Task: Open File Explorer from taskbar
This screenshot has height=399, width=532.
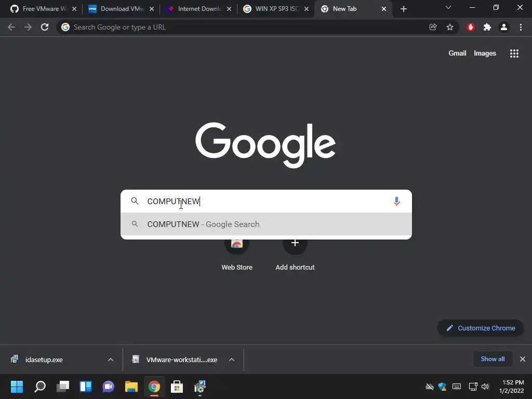Action: click(x=131, y=387)
